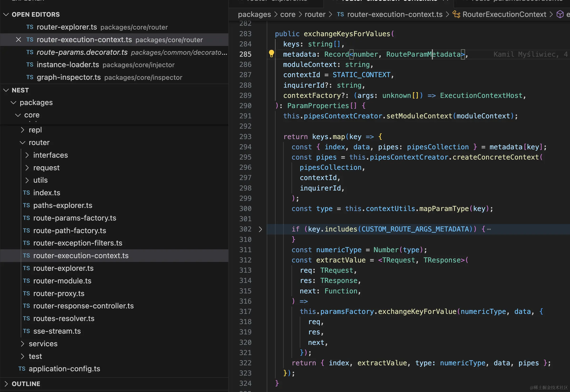570x392 pixels.
Task: Click the class symbol icon in breadcrumb
Action: [x=456, y=14]
